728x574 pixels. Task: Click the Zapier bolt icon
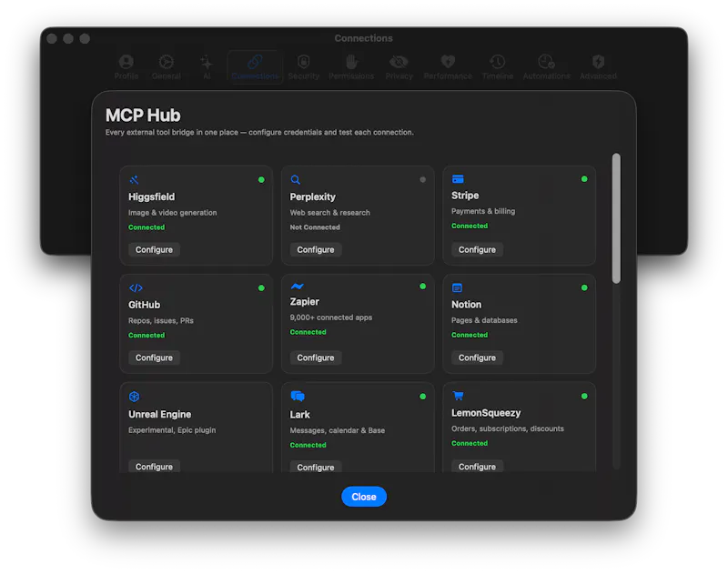point(298,286)
